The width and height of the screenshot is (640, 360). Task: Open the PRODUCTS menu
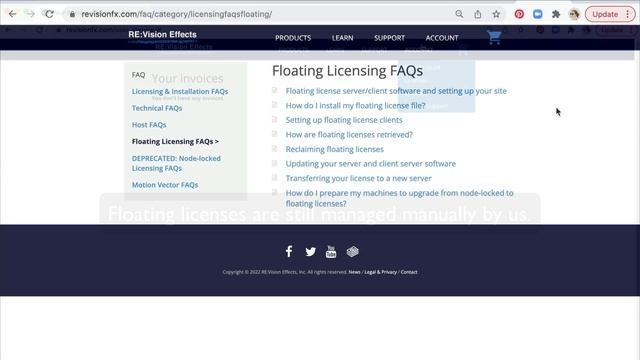(293, 38)
